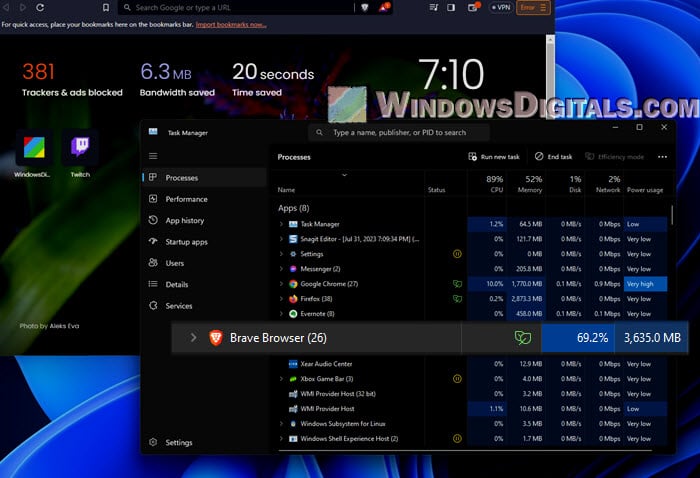Expand Windows Subsystem for Linux row
This screenshot has height=478, width=700.
tap(281, 424)
